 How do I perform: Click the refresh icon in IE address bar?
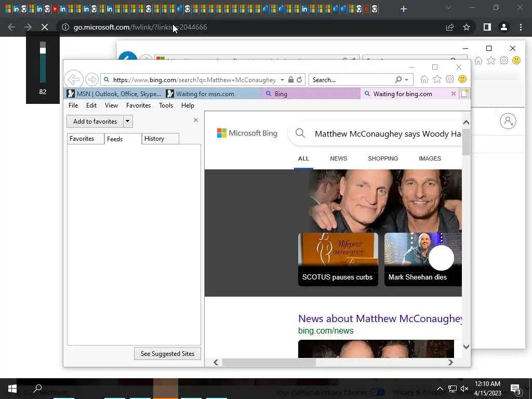pyautogui.click(x=299, y=79)
